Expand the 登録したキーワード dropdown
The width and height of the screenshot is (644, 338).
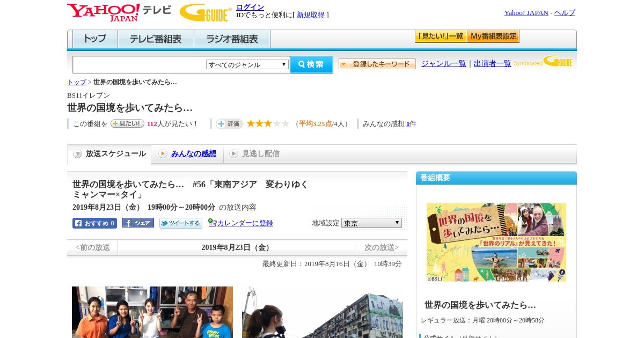[x=377, y=64]
